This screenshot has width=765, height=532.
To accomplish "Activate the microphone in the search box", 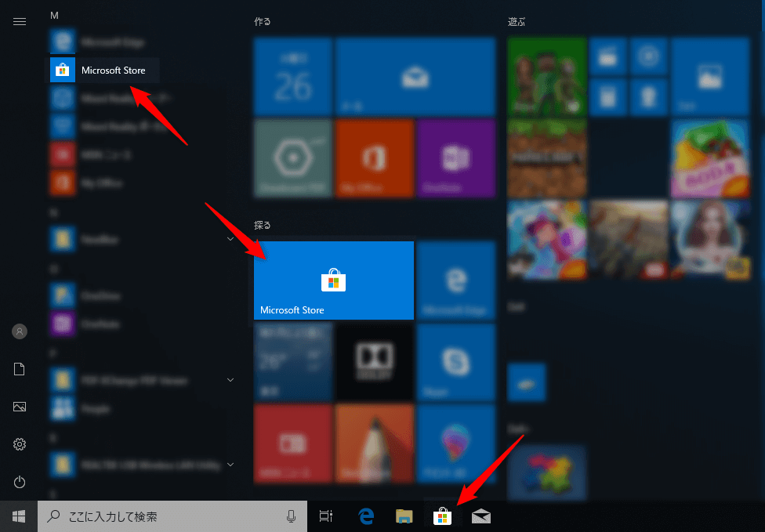I will pos(292,516).
